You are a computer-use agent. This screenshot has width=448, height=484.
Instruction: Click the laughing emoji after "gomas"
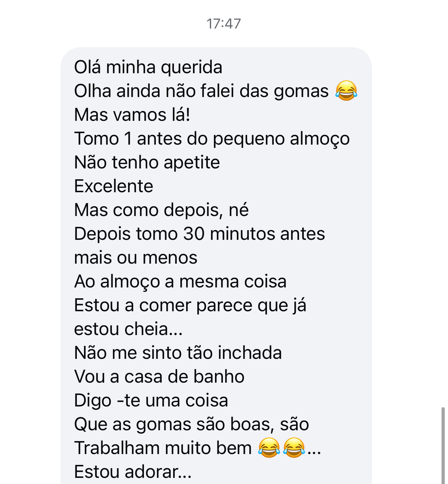pos(346,91)
